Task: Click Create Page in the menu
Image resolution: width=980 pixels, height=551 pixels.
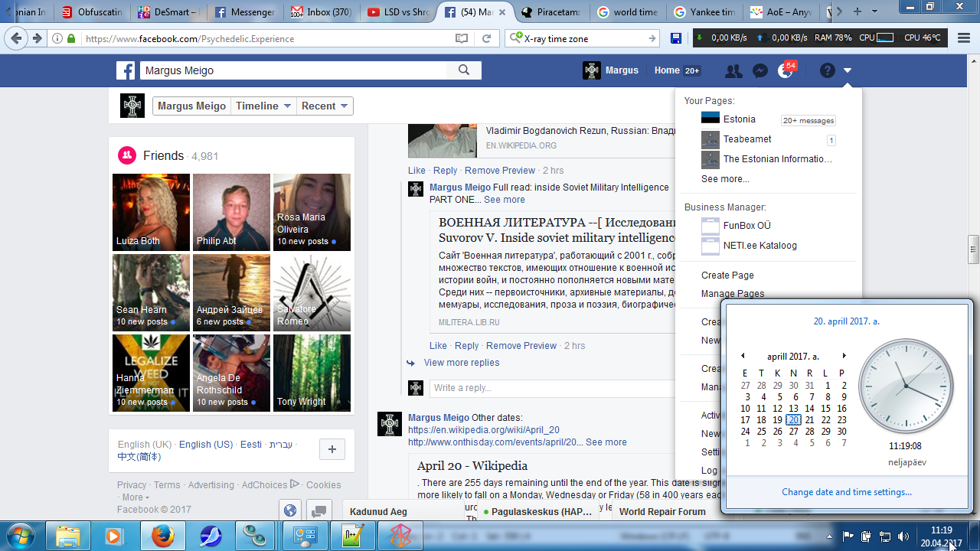Action: click(x=727, y=275)
